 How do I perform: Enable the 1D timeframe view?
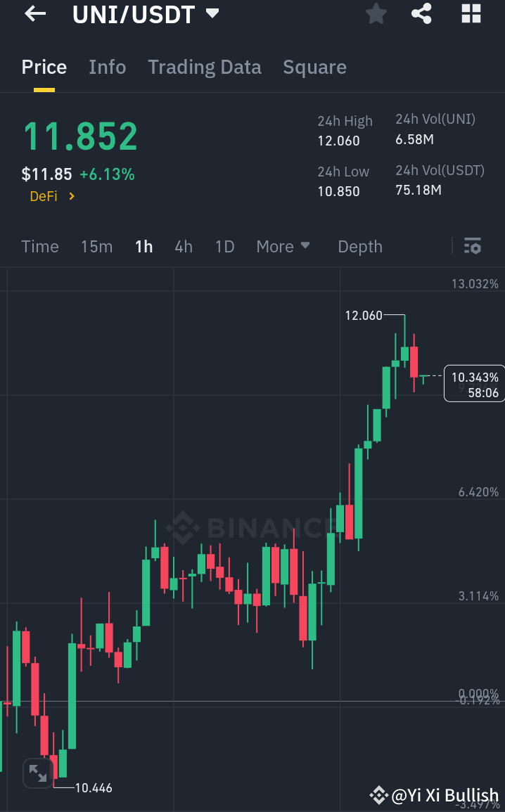point(224,246)
